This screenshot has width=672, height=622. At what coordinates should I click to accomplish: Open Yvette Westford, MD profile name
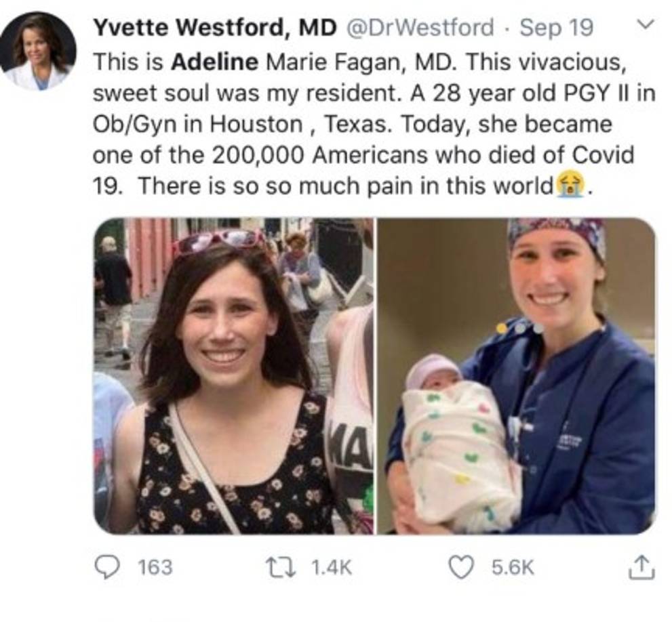(214, 28)
